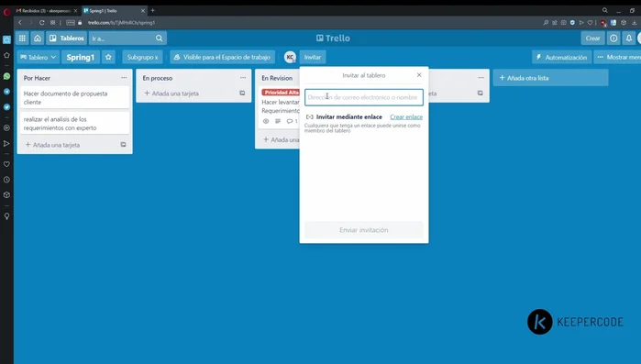The image size is (641, 364).
Task: Click the comments icon on card
Action: click(x=290, y=121)
